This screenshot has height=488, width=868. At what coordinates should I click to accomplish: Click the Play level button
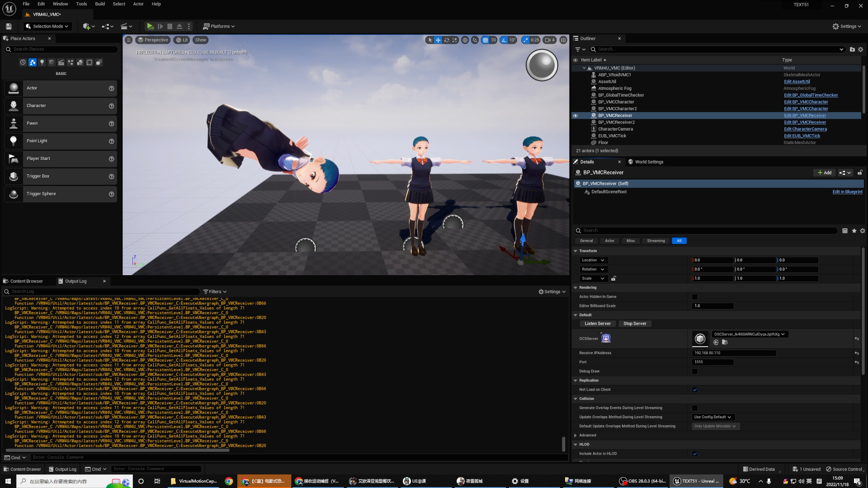pos(150,26)
